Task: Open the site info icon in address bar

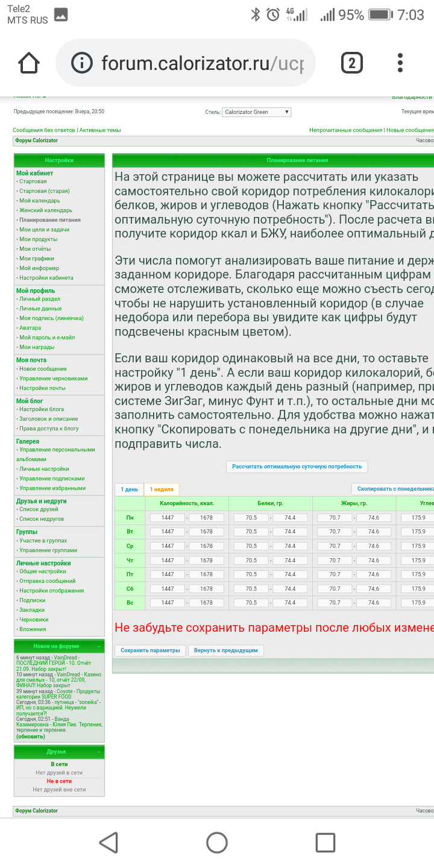Action: pos(81,63)
